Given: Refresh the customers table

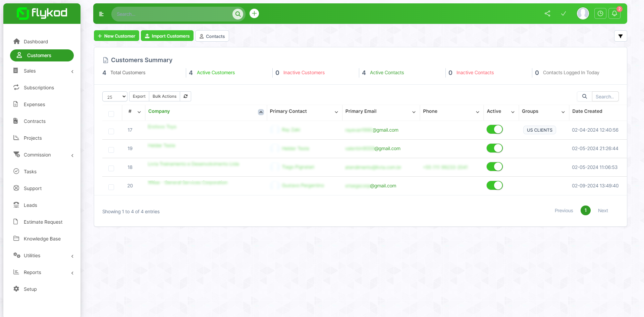Looking at the screenshot, I should pos(185,96).
